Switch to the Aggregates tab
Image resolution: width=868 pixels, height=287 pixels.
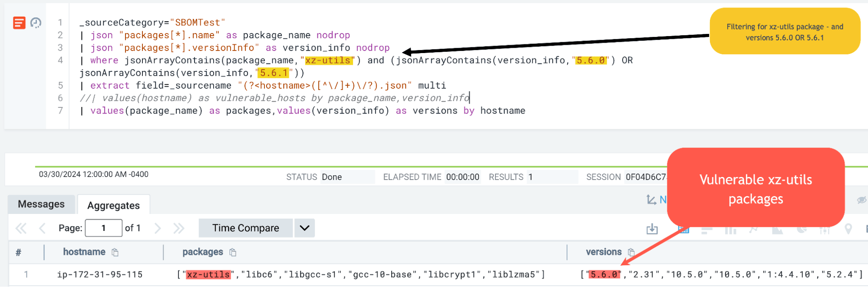tap(113, 205)
